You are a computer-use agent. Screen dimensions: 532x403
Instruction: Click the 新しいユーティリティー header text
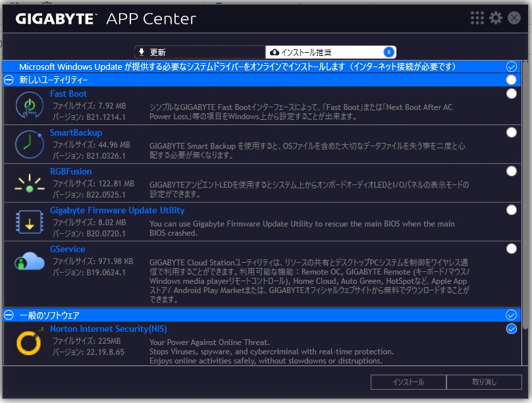(x=53, y=80)
